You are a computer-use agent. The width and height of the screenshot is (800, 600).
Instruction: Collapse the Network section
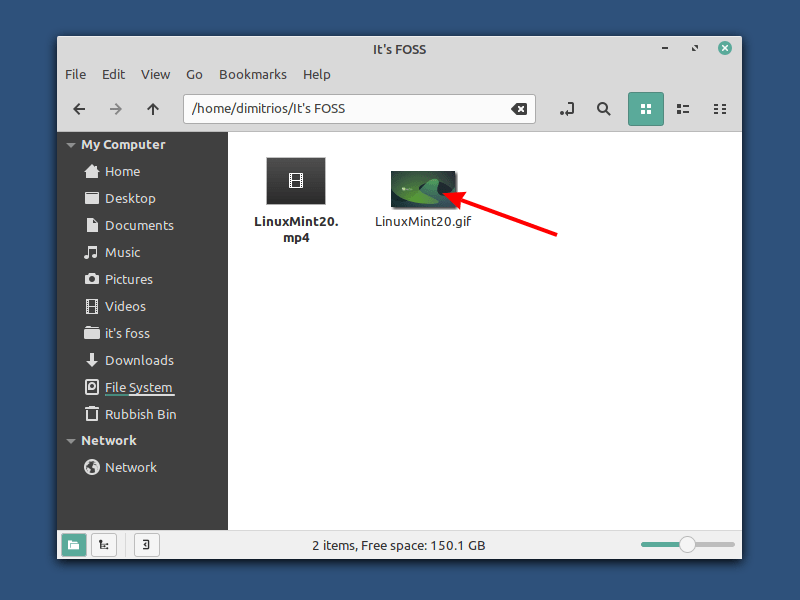tap(71, 441)
